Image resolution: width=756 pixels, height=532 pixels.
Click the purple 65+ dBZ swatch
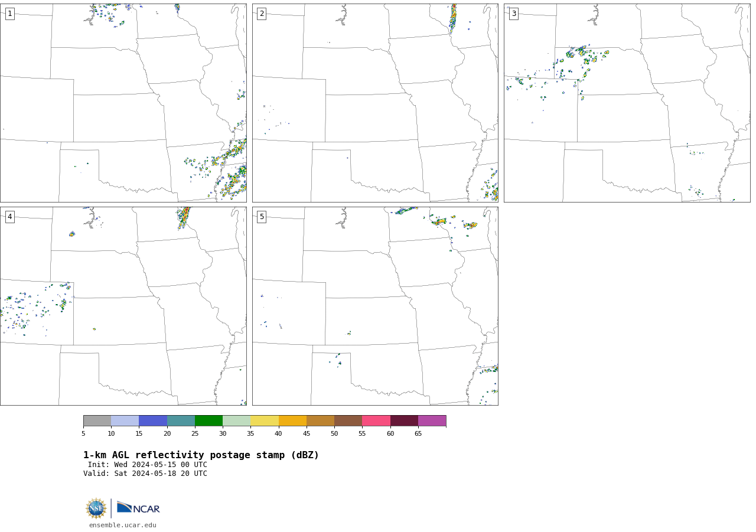click(432, 420)
